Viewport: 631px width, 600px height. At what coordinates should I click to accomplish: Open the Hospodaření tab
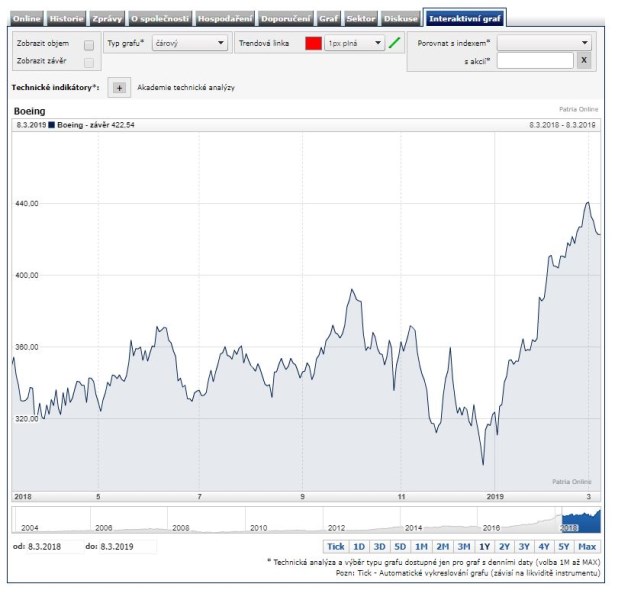pos(224,19)
